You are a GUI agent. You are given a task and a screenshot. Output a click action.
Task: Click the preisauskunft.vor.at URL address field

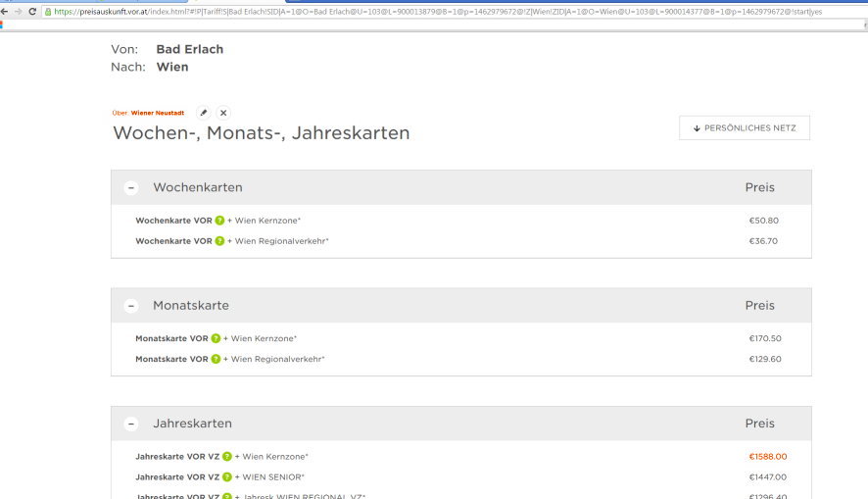pyautogui.click(x=454, y=12)
